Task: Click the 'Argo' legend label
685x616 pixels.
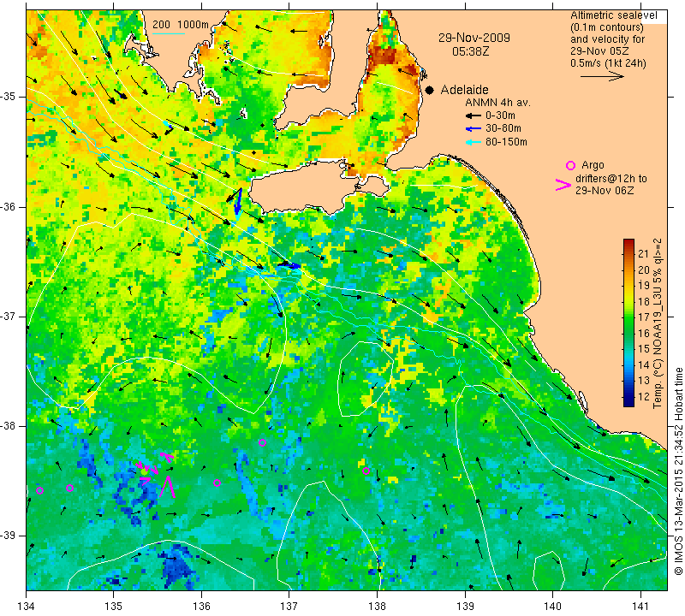Action: pos(593,165)
